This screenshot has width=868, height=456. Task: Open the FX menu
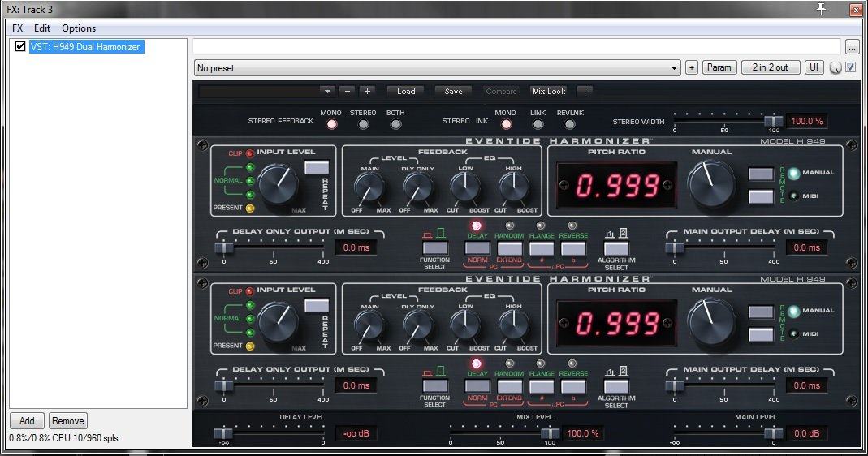point(18,28)
